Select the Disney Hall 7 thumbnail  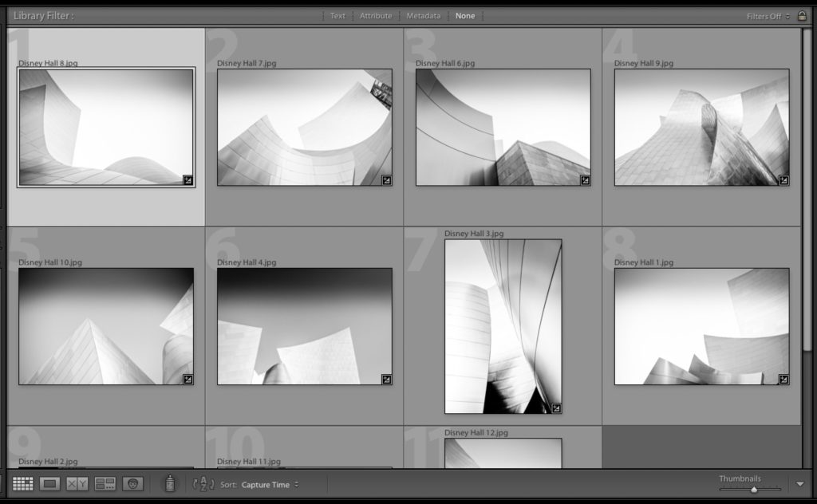(x=305, y=127)
